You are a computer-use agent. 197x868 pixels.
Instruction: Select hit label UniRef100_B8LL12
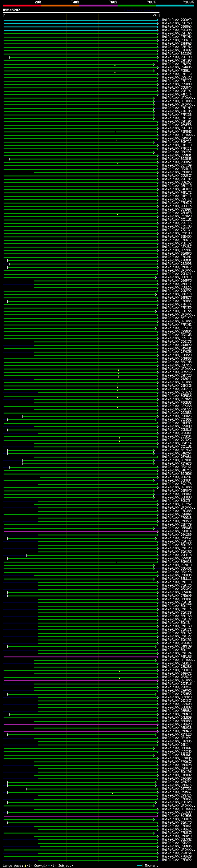(176, 579)
